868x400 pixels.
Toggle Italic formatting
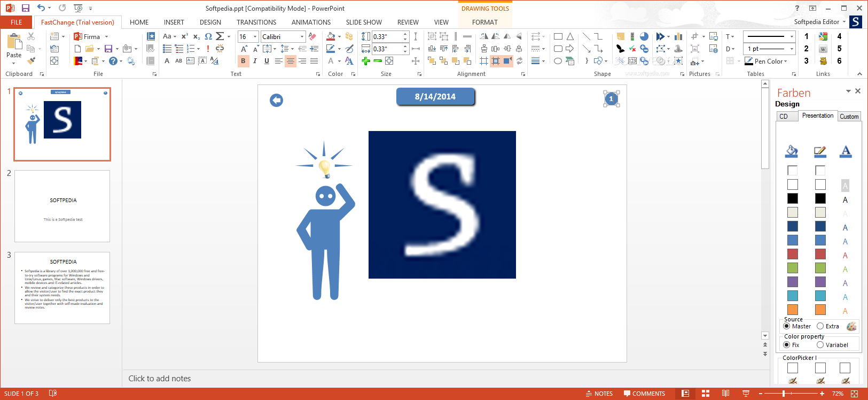click(x=255, y=61)
